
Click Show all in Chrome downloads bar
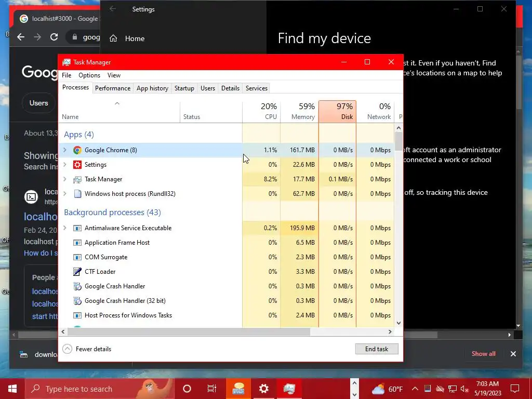coord(484,353)
